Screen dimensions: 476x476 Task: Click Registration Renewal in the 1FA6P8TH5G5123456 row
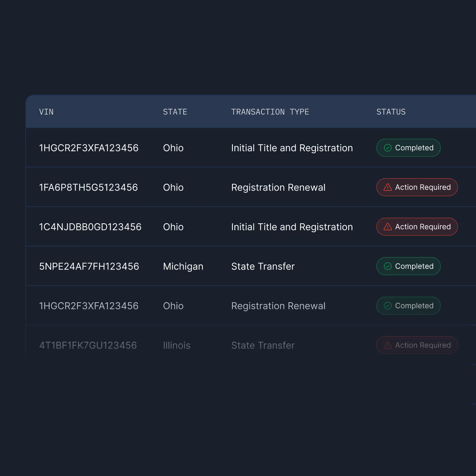point(278,188)
